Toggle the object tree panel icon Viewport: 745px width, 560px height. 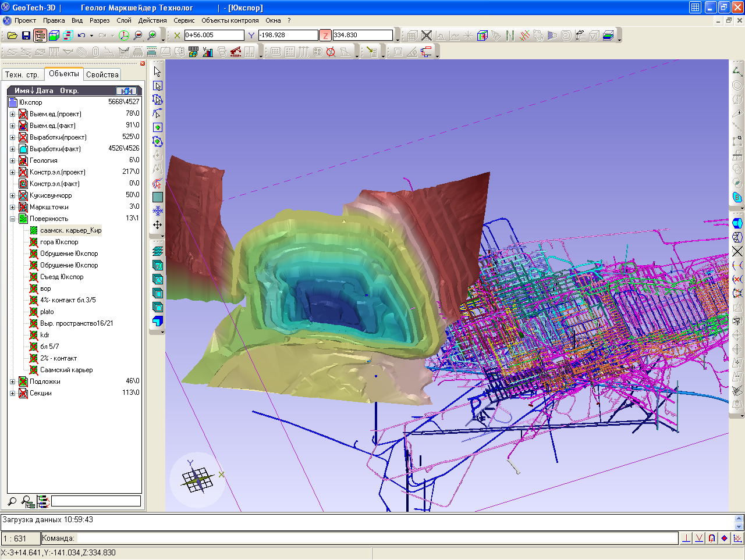pyautogui.click(x=40, y=35)
